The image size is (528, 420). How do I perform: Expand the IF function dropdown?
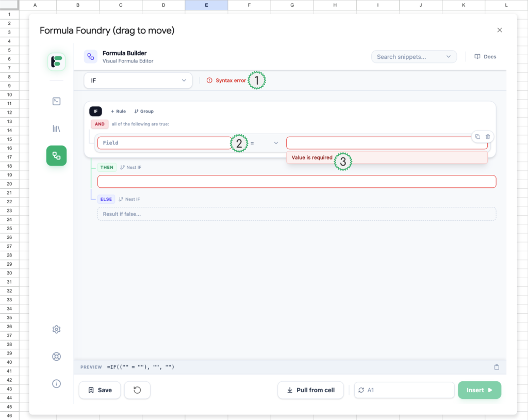tap(138, 80)
